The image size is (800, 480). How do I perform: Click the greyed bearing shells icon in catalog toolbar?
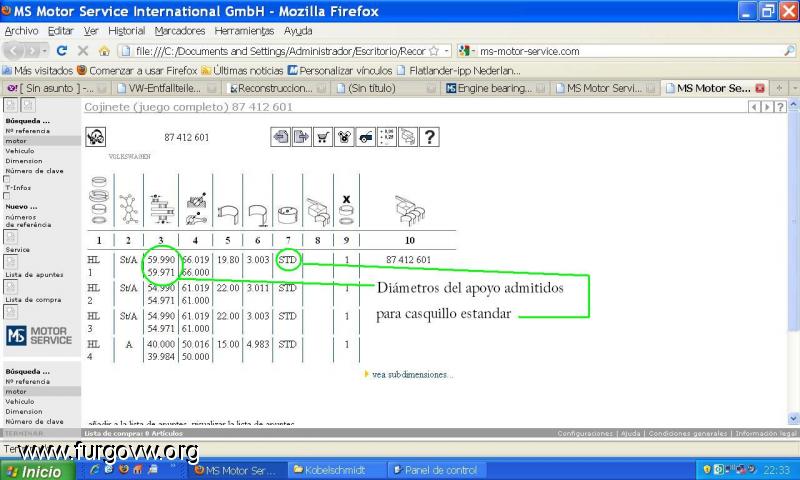pyautogui.click(x=408, y=137)
